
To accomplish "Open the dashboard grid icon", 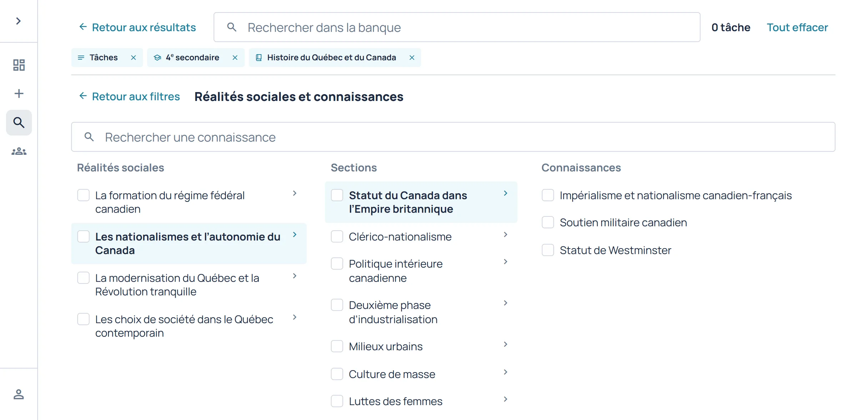I will click(x=19, y=65).
